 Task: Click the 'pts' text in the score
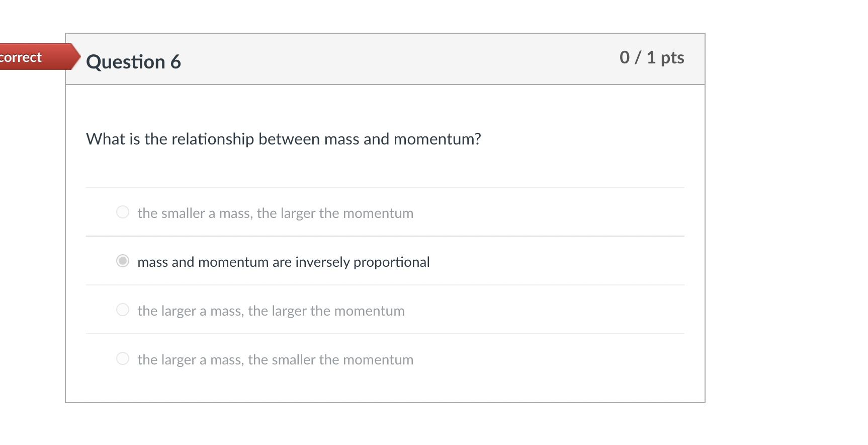[x=672, y=58]
